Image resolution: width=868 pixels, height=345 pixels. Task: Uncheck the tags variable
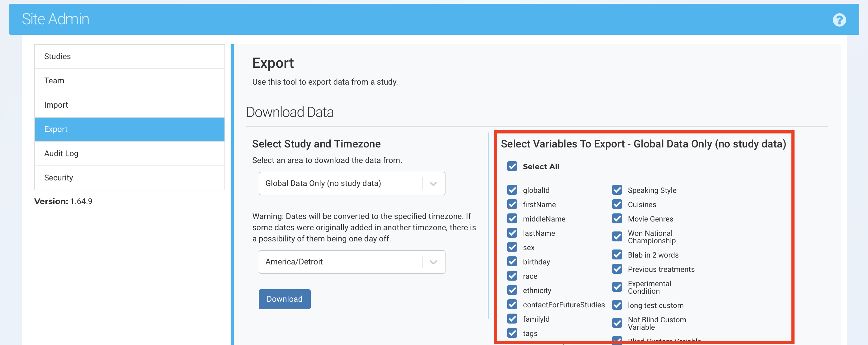[x=512, y=333]
